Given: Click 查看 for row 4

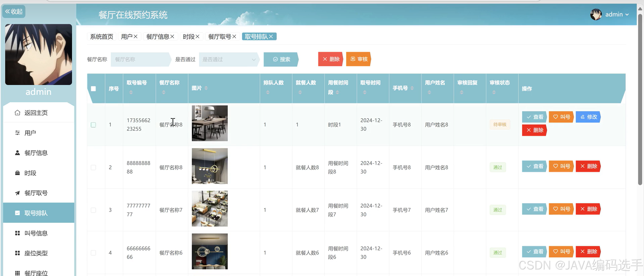Looking at the screenshot, I should (x=535, y=252).
